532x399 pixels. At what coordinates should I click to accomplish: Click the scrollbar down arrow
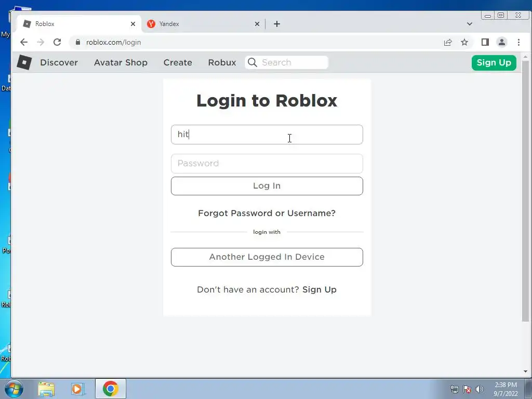pyautogui.click(x=526, y=371)
